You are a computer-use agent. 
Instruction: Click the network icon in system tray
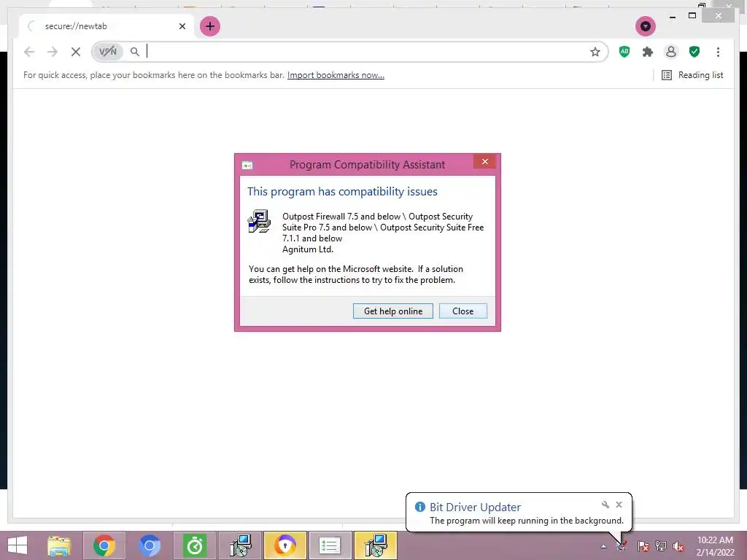pyautogui.click(x=661, y=546)
